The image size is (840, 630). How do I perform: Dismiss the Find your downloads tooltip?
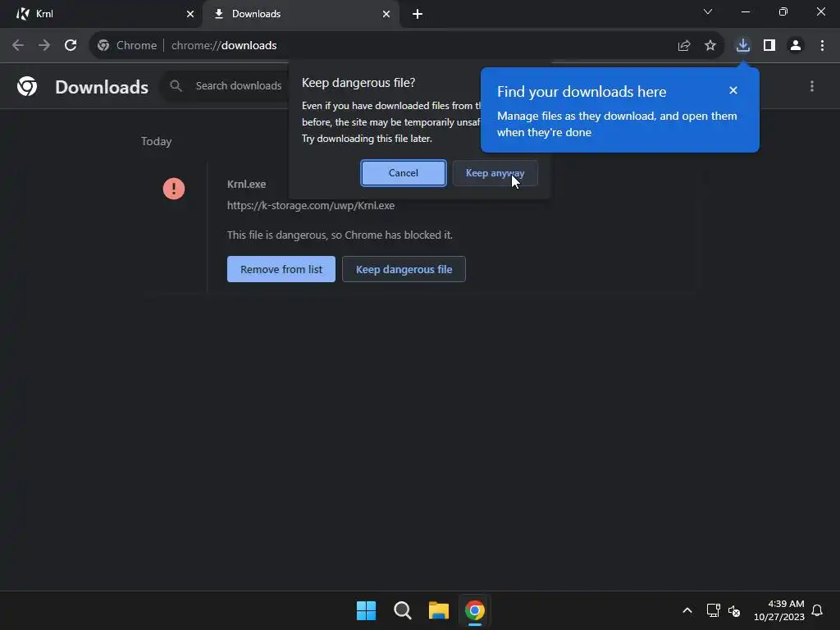point(733,90)
